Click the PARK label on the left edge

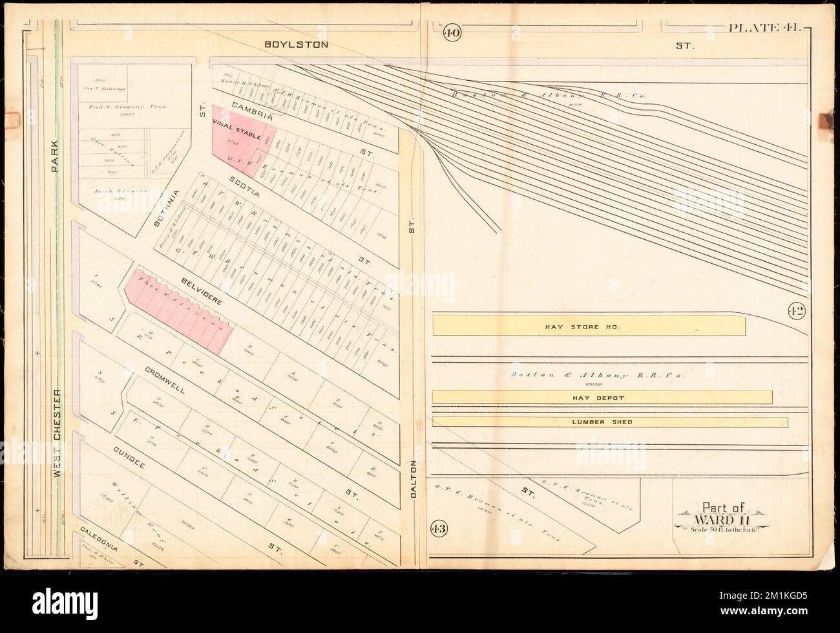[55, 157]
